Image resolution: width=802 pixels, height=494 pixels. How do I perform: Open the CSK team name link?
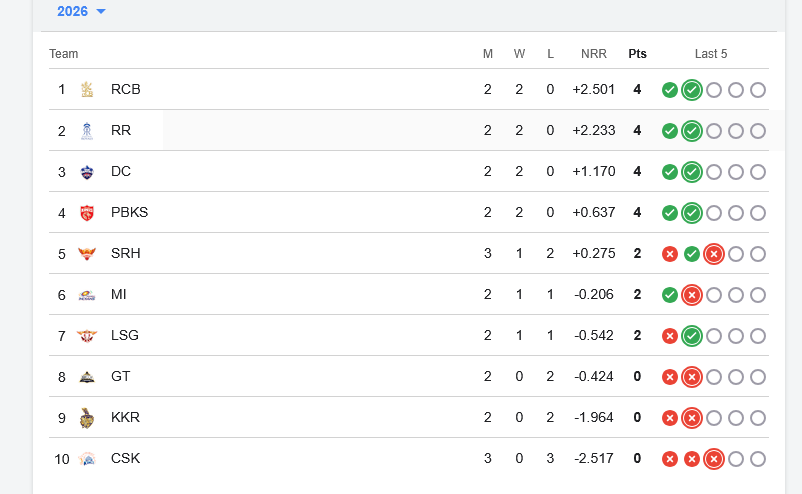(126, 459)
